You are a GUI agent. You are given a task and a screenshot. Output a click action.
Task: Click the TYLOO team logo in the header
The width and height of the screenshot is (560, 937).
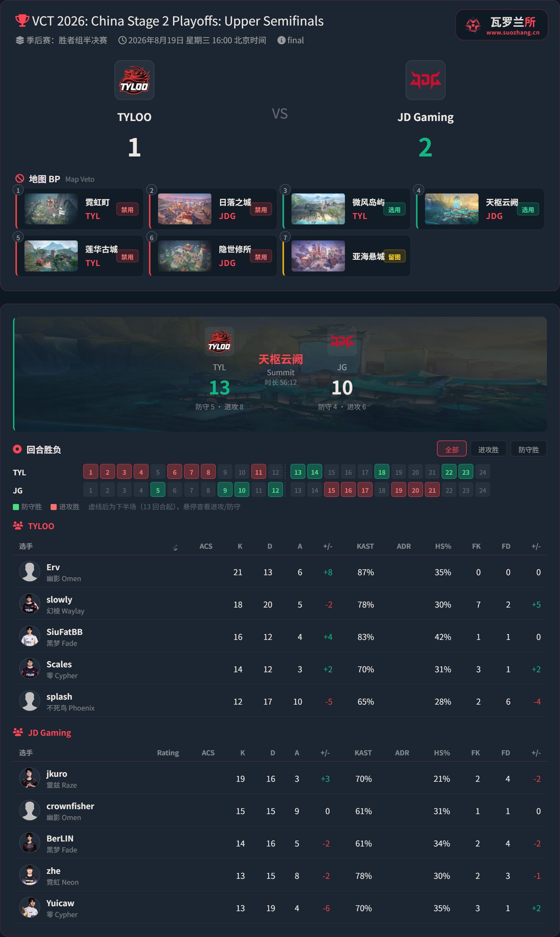tap(134, 80)
